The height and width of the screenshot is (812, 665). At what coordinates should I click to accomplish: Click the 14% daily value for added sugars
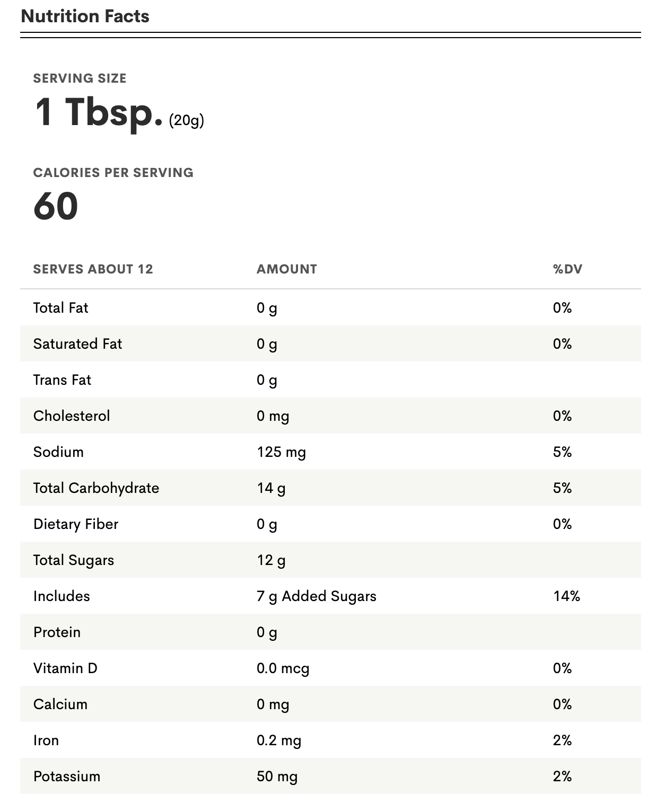pos(567,596)
